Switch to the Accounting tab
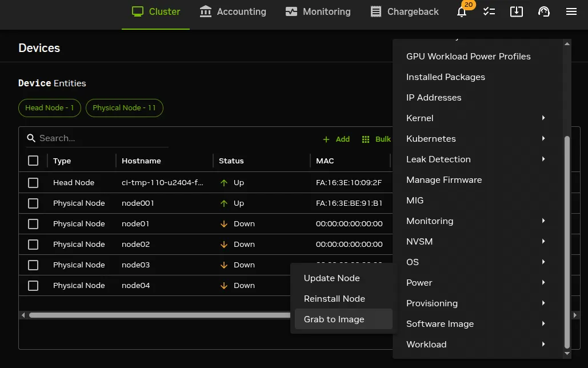Screen dimensions: 588x368 233,12
